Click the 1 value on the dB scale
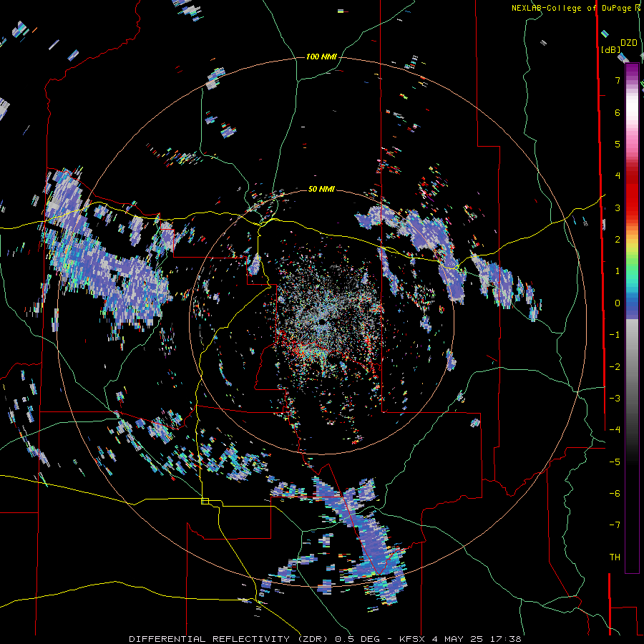The height and width of the screenshot is (644, 644). point(618,271)
